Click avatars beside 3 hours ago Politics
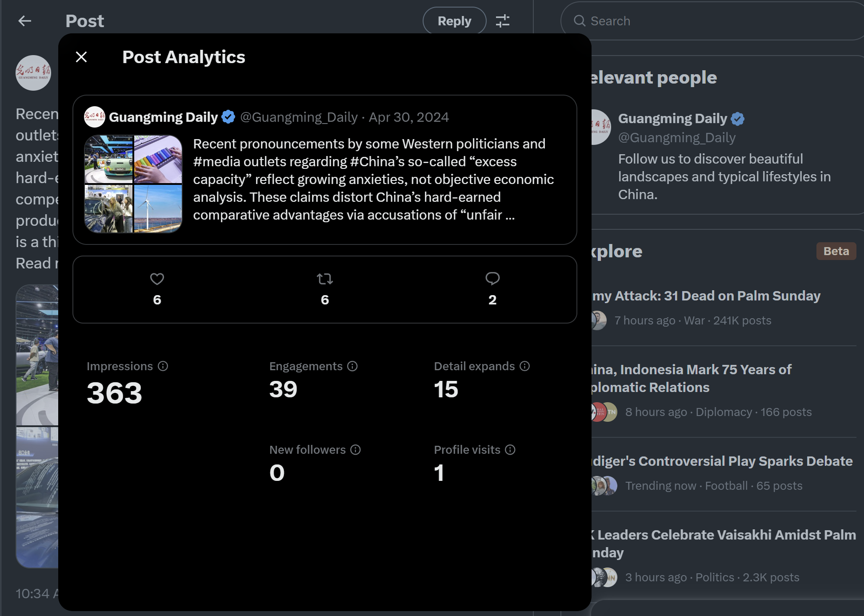This screenshot has width=864, height=616. click(604, 577)
